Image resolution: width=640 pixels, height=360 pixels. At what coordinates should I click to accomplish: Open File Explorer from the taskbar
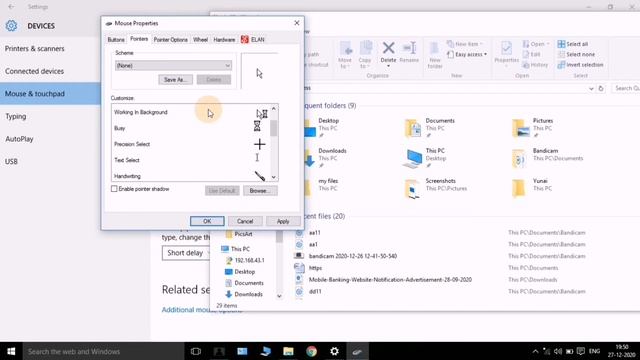tap(288, 351)
